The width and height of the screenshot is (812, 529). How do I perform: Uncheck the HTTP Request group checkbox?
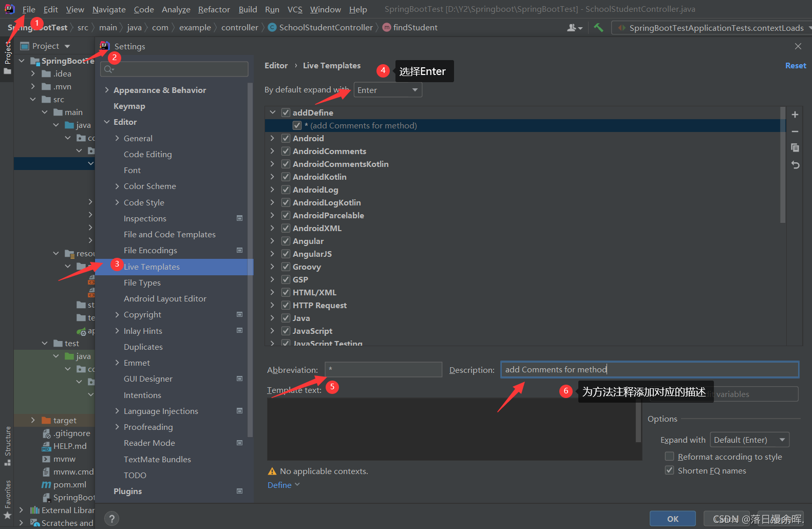286,305
